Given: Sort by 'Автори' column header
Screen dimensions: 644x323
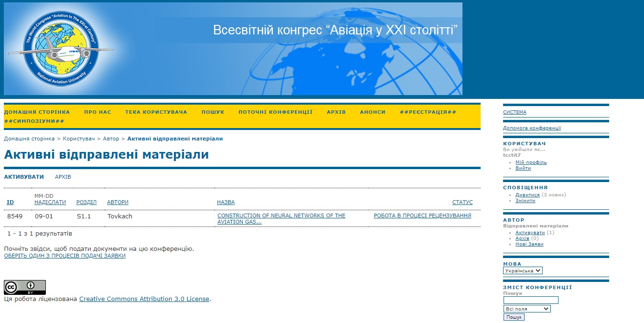Looking at the screenshot, I should 118,202.
